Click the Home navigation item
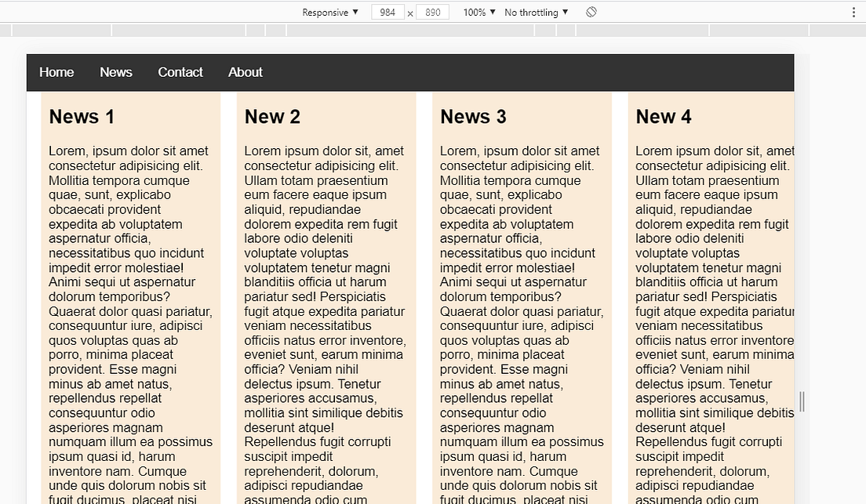866x504 pixels. coord(56,72)
